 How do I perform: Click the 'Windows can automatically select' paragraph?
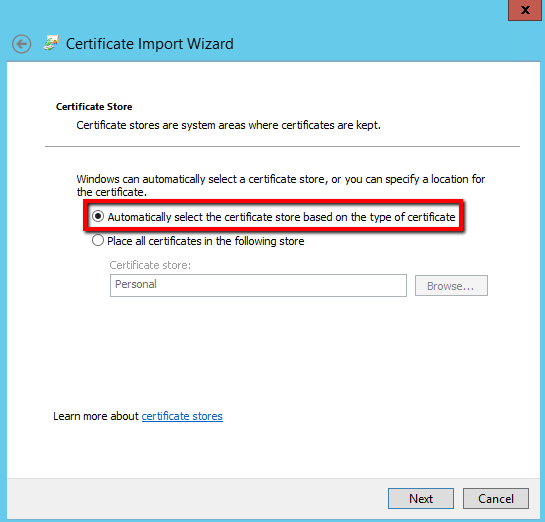click(280, 185)
